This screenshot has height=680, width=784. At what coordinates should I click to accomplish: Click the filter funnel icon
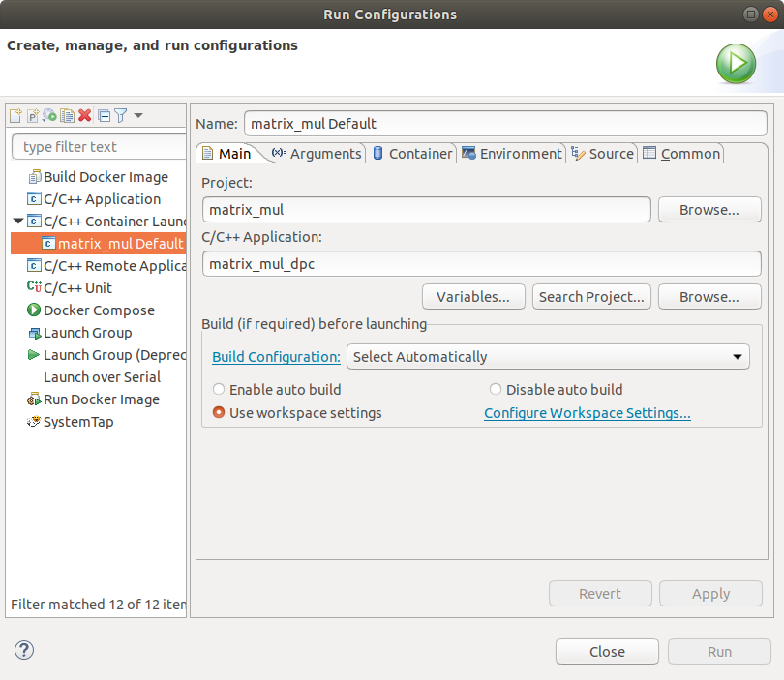(120, 116)
